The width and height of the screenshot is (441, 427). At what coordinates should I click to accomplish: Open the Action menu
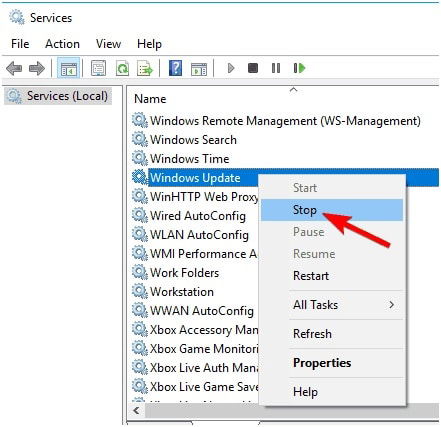tap(62, 44)
